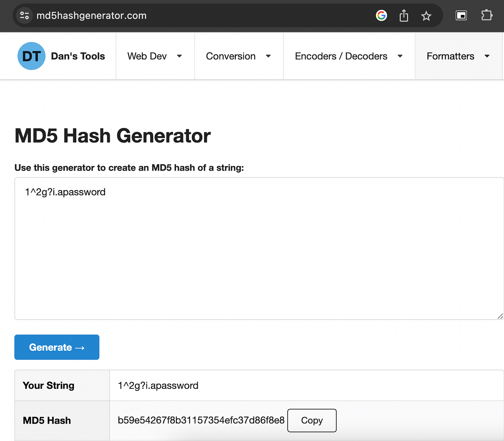Viewport: 504px width, 441px height.
Task: Expand the Encoders / Decoders dropdown arrow
Action: pyautogui.click(x=400, y=56)
